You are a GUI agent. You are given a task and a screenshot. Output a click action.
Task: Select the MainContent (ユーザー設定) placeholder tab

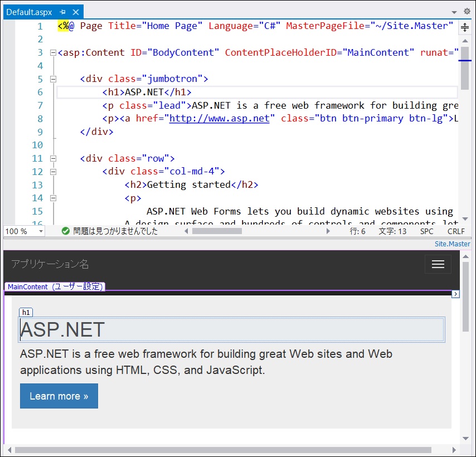point(55,287)
